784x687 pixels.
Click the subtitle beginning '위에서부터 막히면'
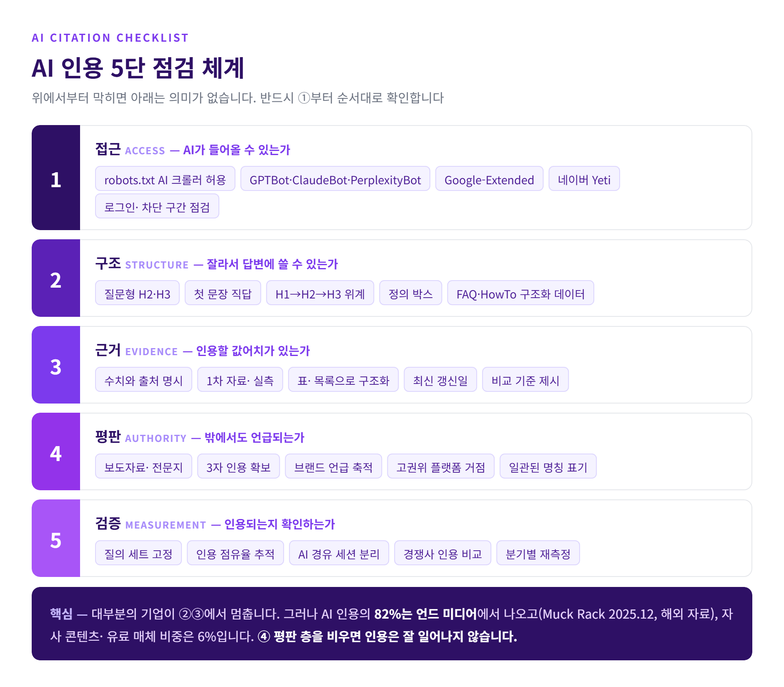pos(238,98)
